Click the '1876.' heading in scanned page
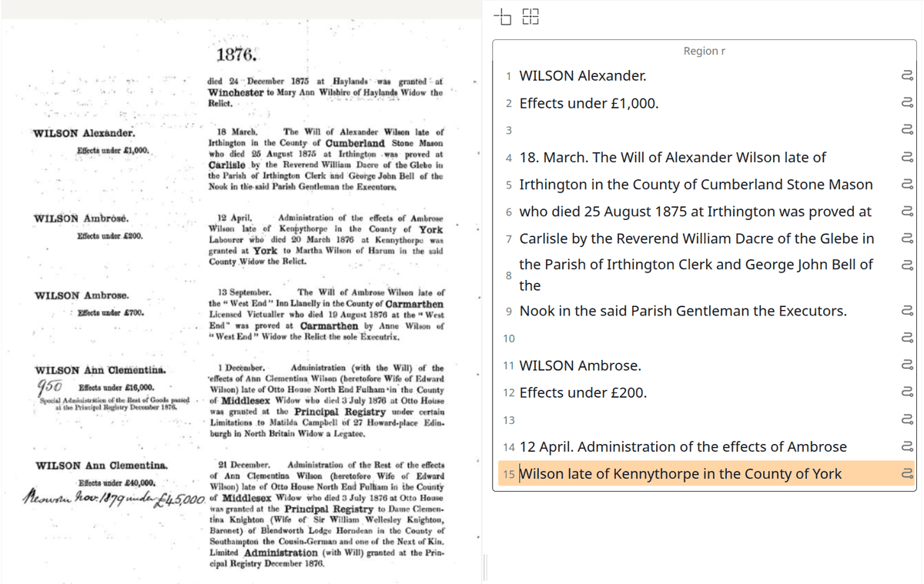 [236, 55]
